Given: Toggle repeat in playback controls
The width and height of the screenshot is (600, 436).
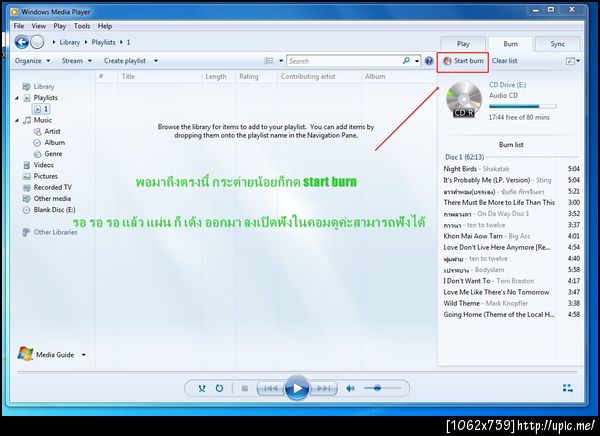Looking at the screenshot, I should (219, 389).
